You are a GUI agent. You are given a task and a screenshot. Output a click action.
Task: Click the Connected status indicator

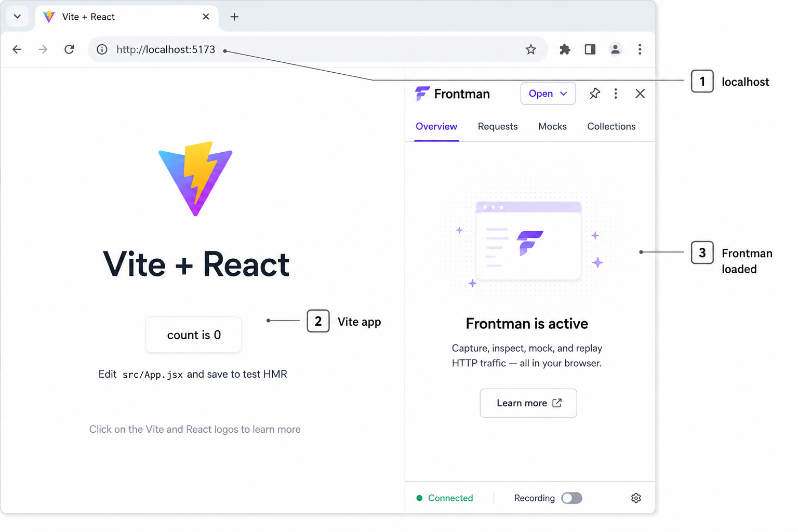pyautogui.click(x=445, y=498)
